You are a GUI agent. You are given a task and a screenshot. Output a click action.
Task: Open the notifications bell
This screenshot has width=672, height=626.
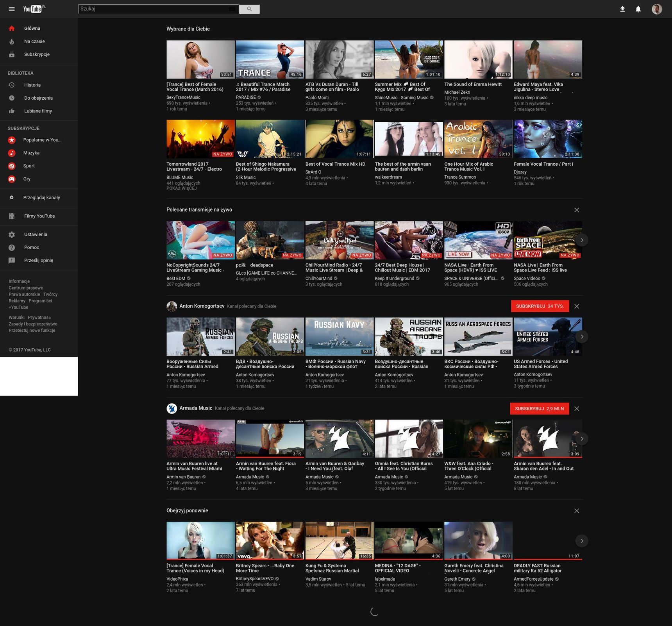coord(638,9)
